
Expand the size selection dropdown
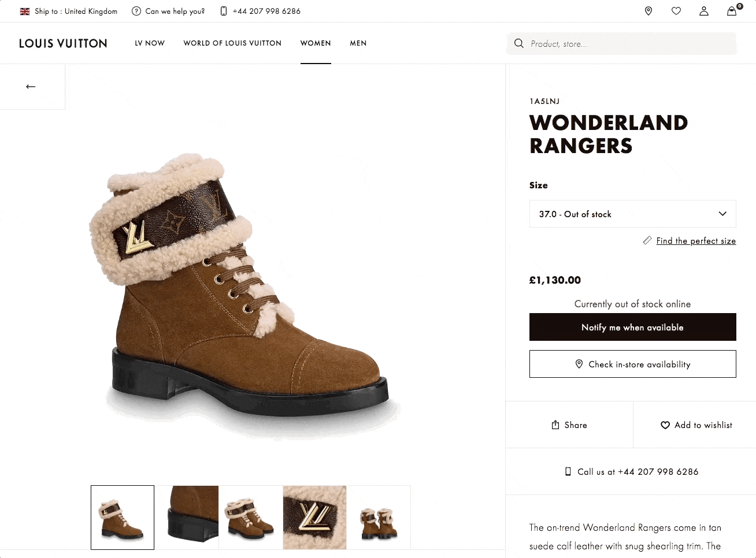coord(632,214)
